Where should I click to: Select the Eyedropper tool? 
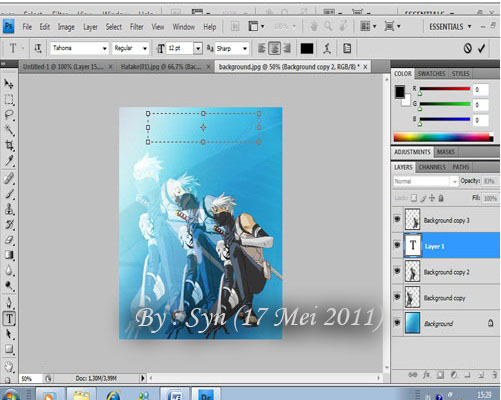(9, 161)
